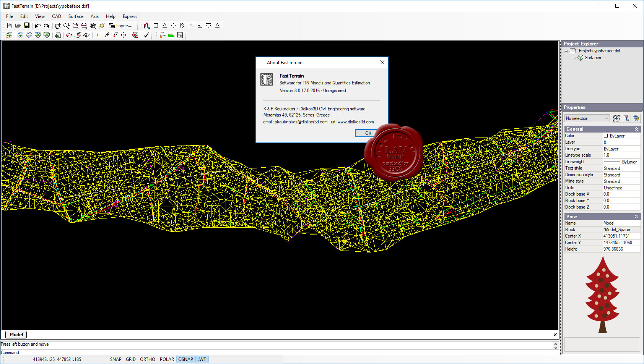Click the Color ByLayer swatch

tap(606, 136)
